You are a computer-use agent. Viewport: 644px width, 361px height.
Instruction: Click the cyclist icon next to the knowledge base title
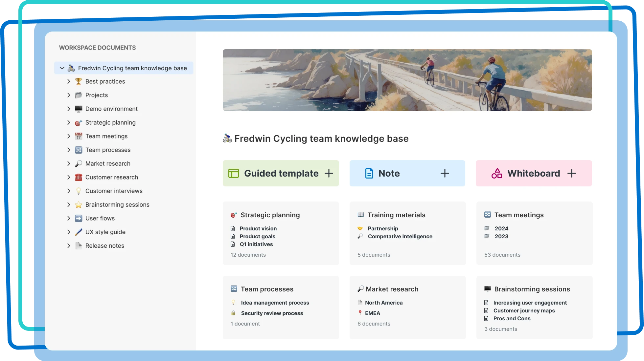click(227, 138)
